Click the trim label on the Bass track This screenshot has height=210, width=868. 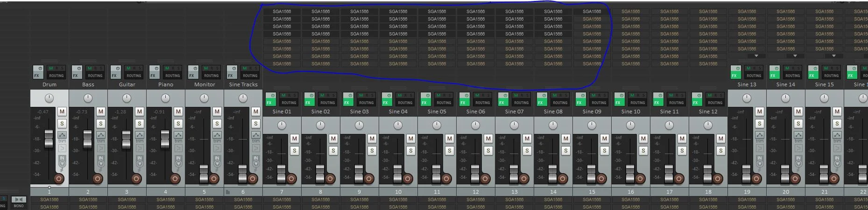tap(101, 141)
